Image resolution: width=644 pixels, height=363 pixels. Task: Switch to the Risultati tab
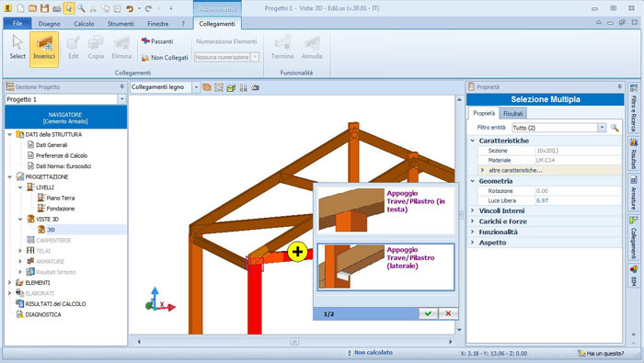[513, 114]
